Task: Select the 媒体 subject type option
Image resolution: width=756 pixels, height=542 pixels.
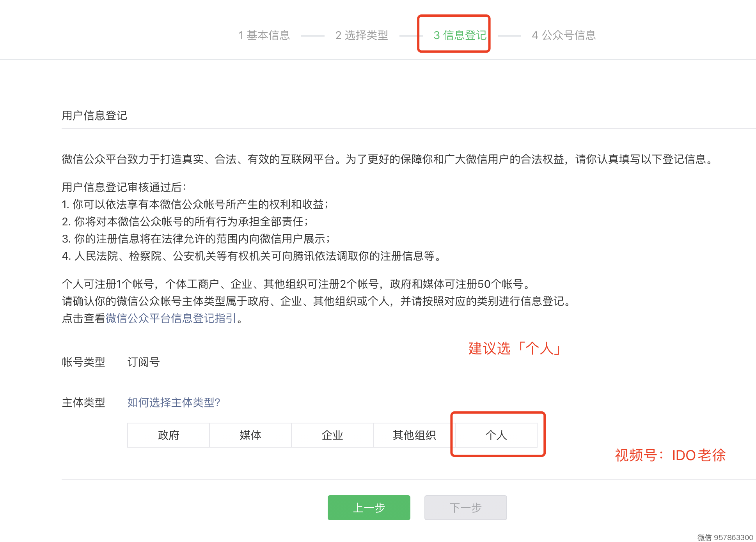Action: tap(250, 435)
